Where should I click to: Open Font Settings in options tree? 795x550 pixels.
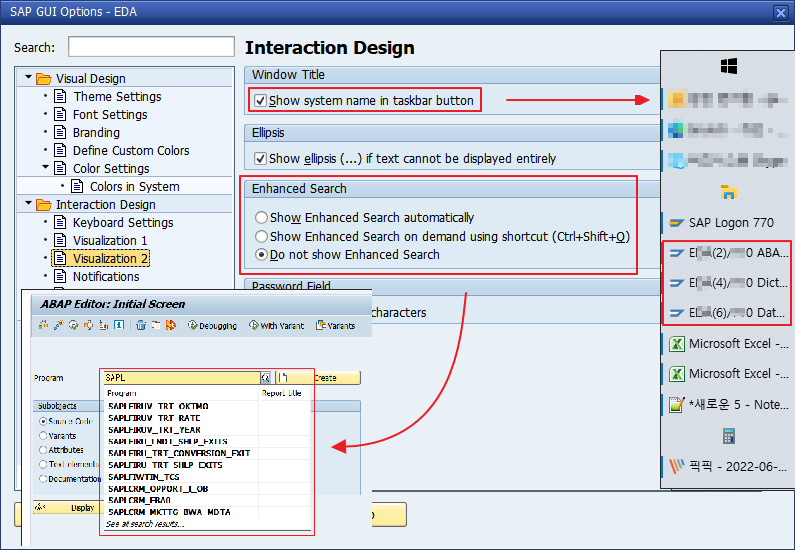(x=110, y=115)
